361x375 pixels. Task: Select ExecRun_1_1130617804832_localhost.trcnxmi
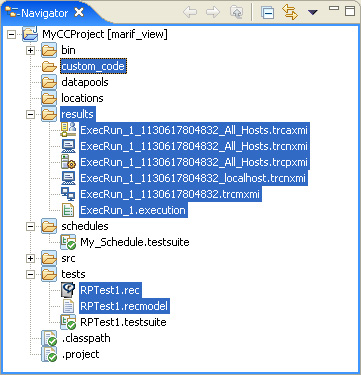(x=193, y=178)
